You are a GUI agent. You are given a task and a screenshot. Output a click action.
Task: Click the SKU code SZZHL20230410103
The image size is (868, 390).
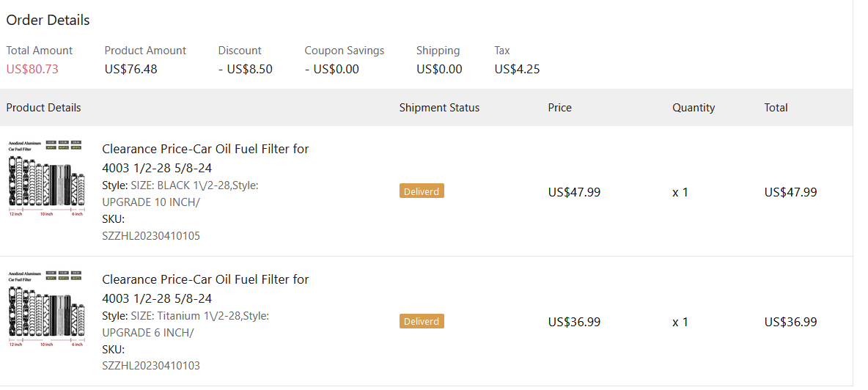click(151, 366)
